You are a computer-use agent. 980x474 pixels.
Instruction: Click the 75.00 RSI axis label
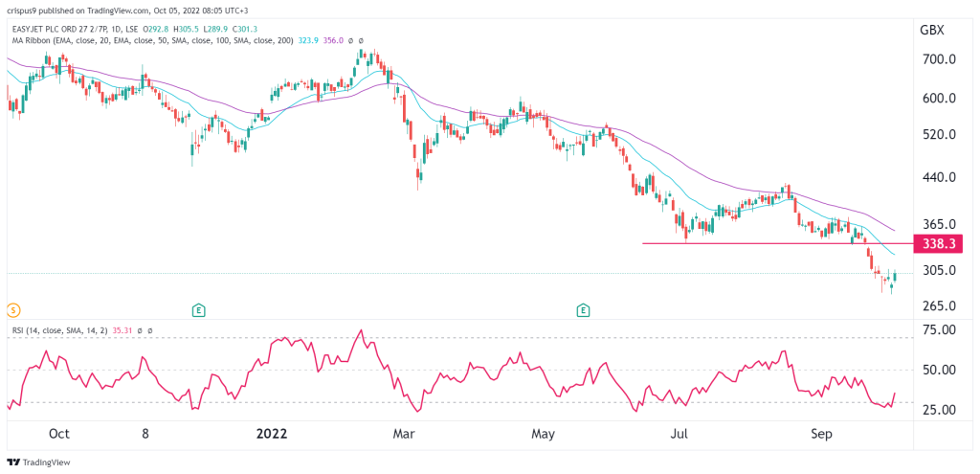point(938,329)
